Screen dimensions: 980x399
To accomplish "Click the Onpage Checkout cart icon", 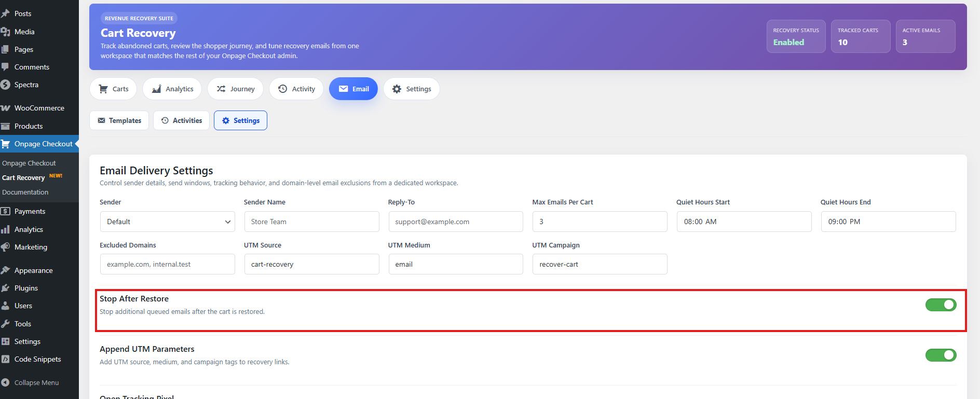I will [5, 144].
